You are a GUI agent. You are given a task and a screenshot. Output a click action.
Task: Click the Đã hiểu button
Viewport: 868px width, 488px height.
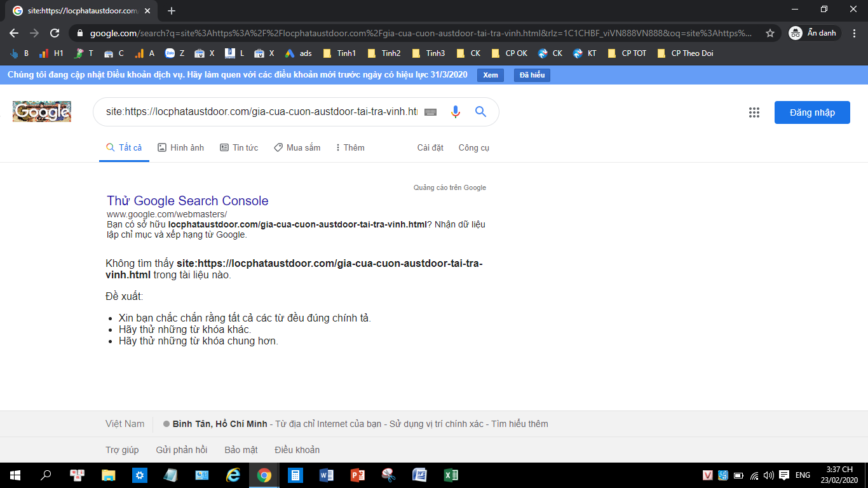532,75
